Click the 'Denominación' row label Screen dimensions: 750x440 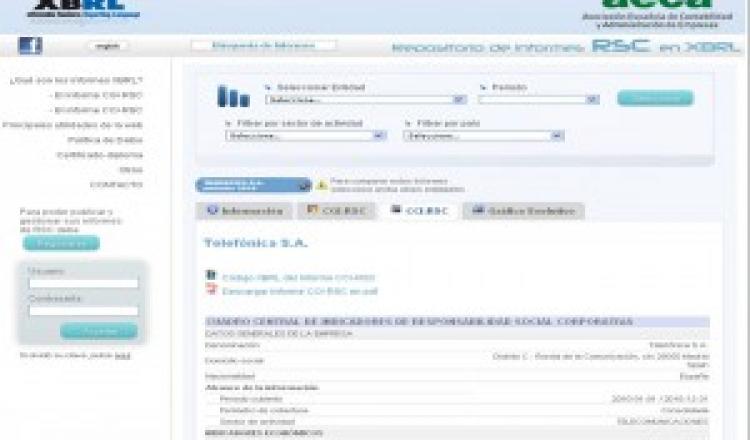tap(232, 345)
